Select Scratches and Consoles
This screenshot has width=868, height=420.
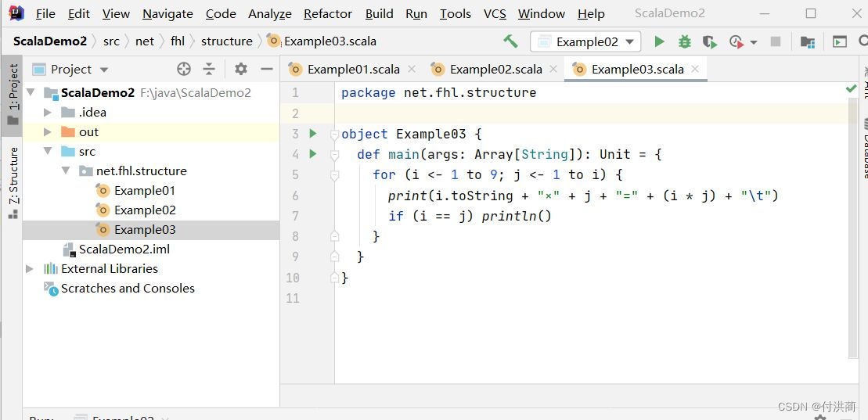point(128,289)
